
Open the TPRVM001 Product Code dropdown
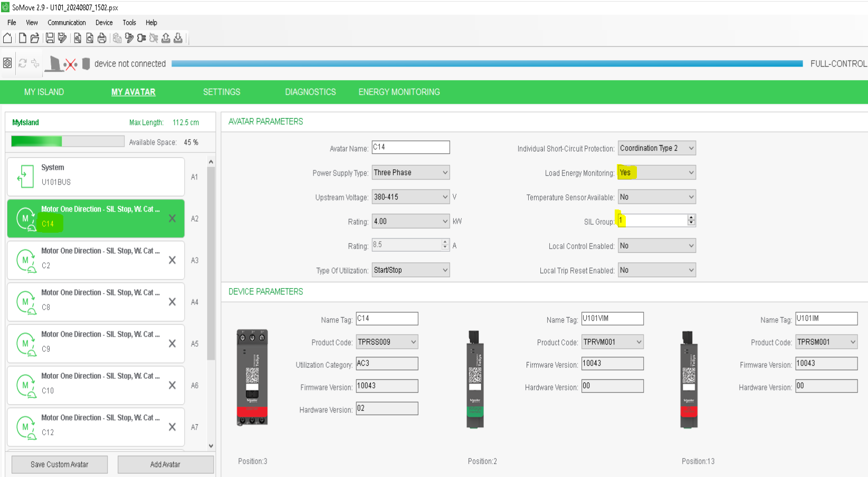(x=613, y=342)
